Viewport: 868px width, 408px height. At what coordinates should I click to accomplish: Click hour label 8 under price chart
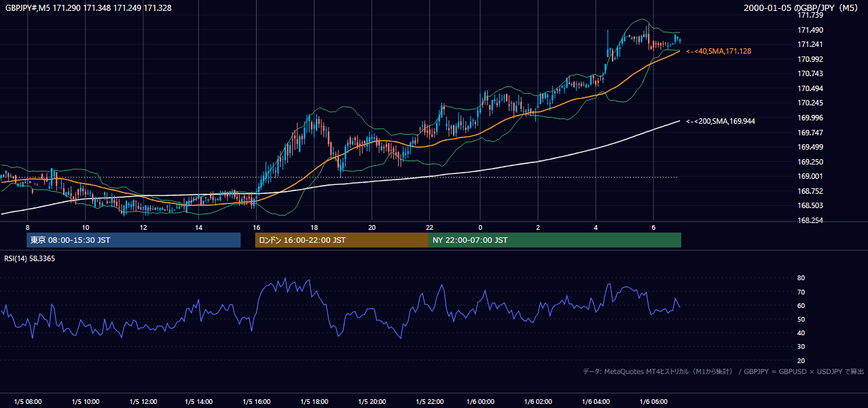coord(28,227)
